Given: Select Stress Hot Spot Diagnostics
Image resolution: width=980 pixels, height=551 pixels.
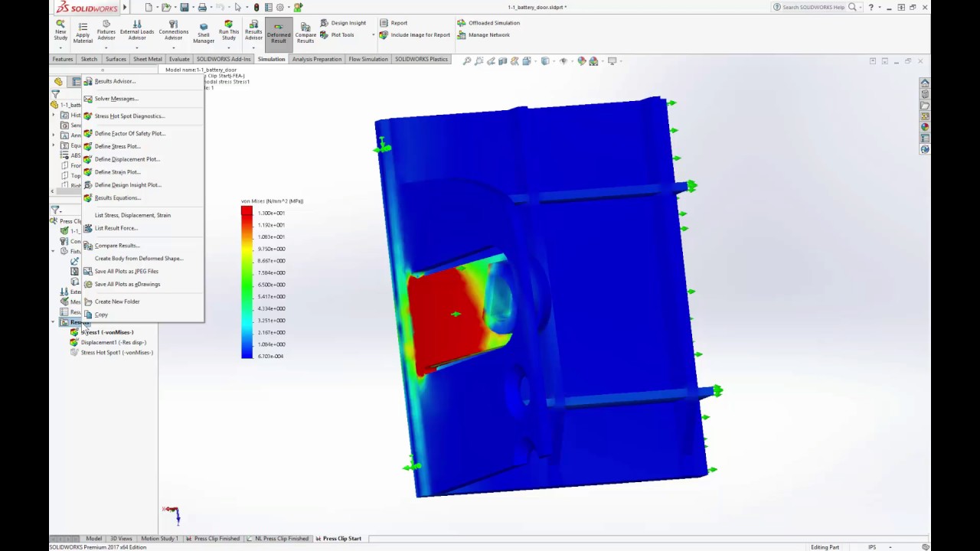Looking at the screenshot, I should 129,116.
